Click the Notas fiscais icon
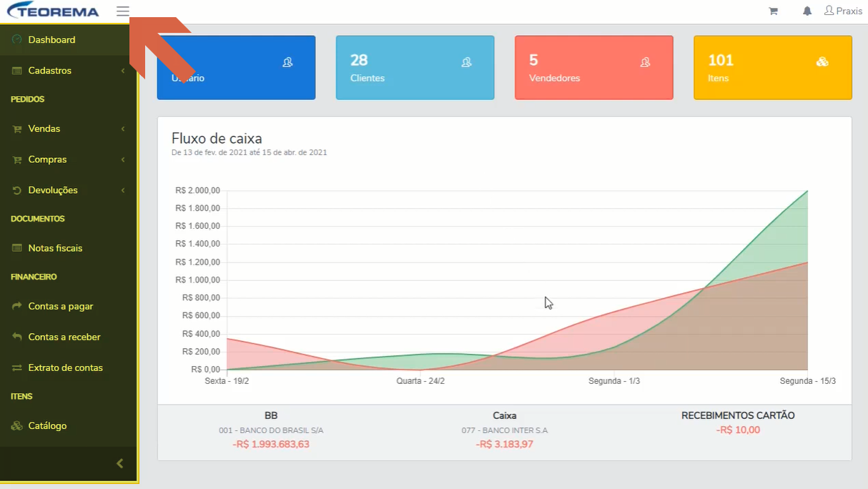The image size is (868, 489). point(17,248)
